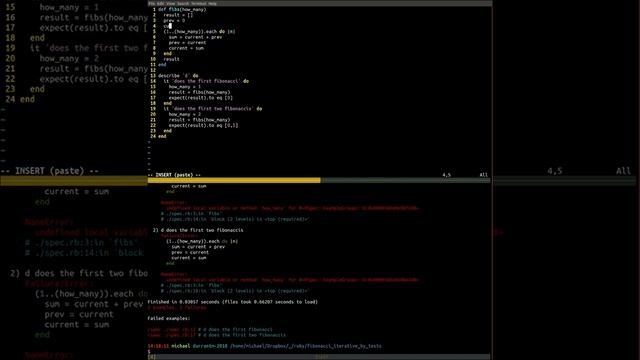
Task: Open the Terminal menu in the menu bar
Action: (199, 3)
